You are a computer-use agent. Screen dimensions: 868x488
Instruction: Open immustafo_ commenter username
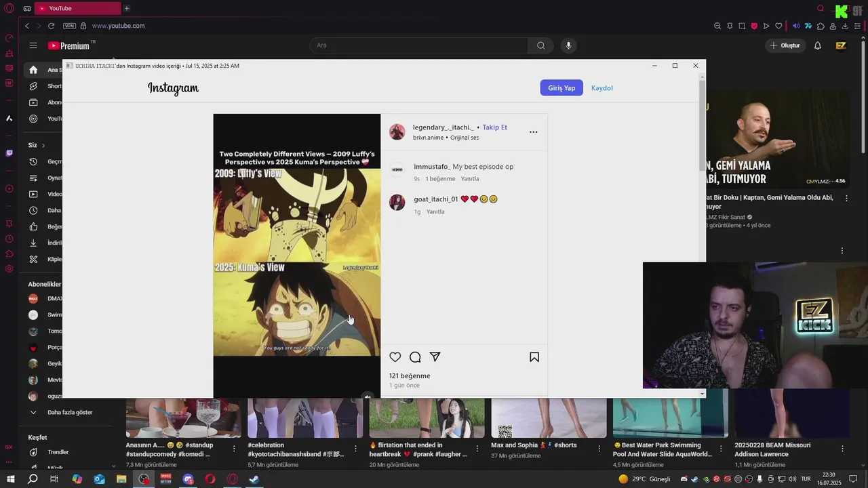(x=432, y=167)
